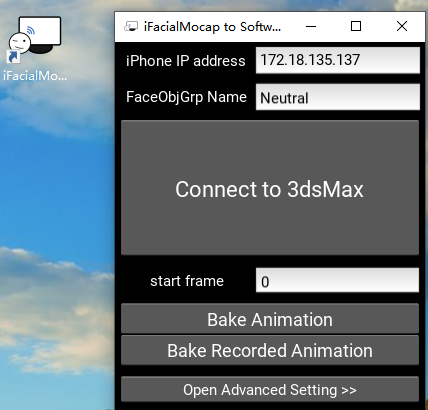Close the iFacialMocap window
The width and height of the screenshot is (428, 410).
coord(402,27)
